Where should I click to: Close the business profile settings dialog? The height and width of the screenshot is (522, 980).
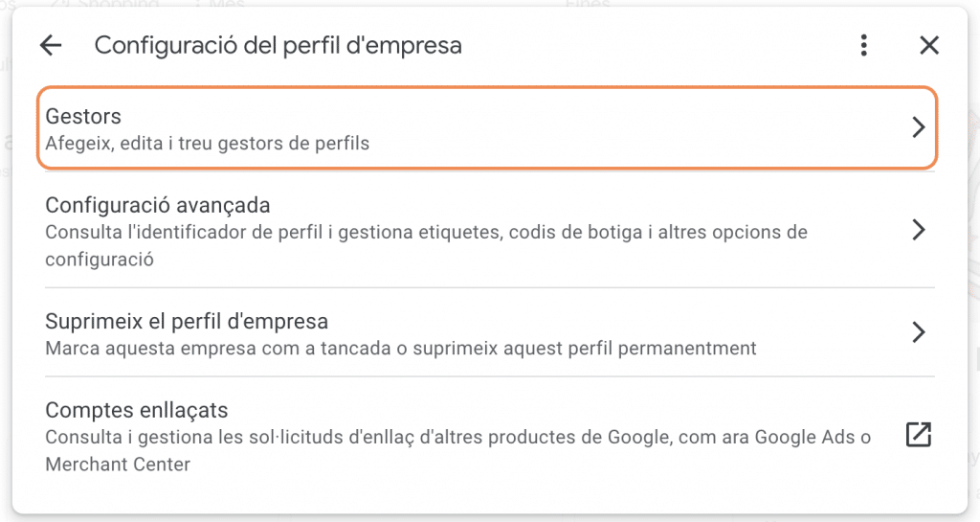(929, 45)
